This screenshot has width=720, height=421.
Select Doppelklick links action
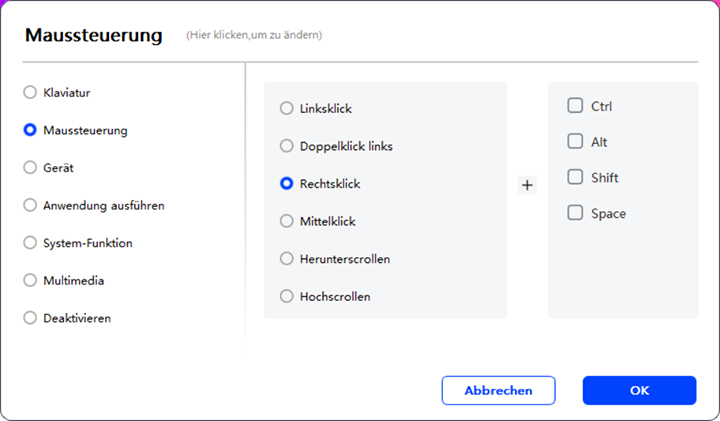click(287, 146)
